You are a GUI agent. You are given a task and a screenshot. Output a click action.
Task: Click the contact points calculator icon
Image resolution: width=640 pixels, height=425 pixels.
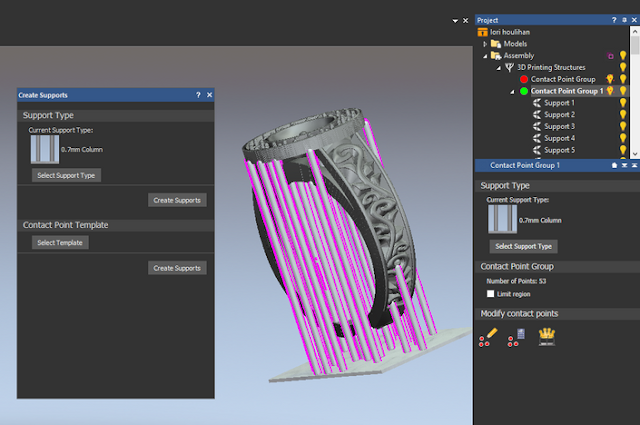516,338
